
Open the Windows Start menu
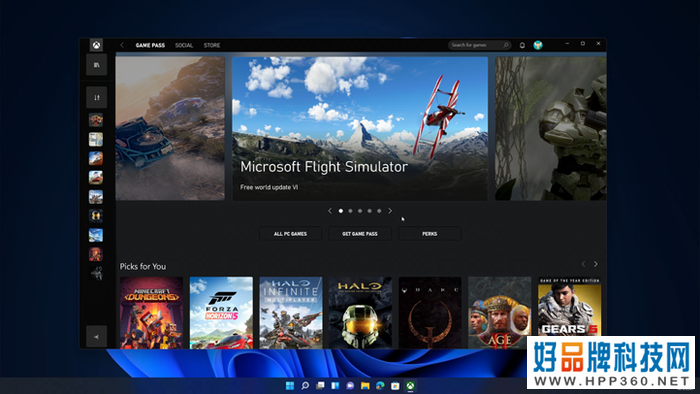pyautogui.click(x=290, y=386)
